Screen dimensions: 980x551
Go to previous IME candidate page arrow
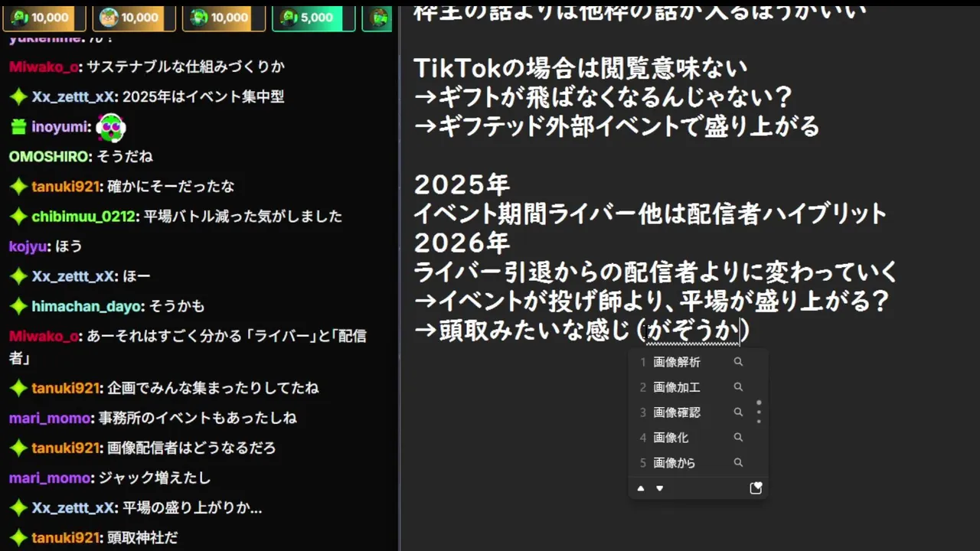[x=641, y=488]
